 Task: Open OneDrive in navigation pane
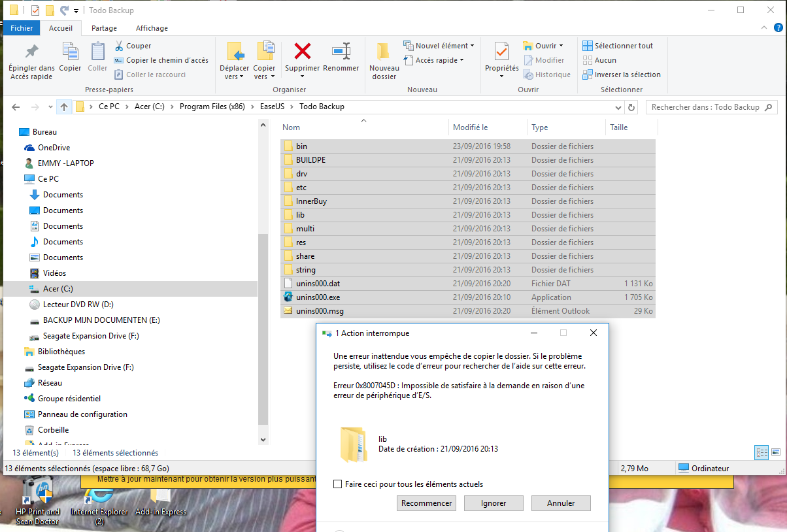pyautogui.click(x=54, y=148)
